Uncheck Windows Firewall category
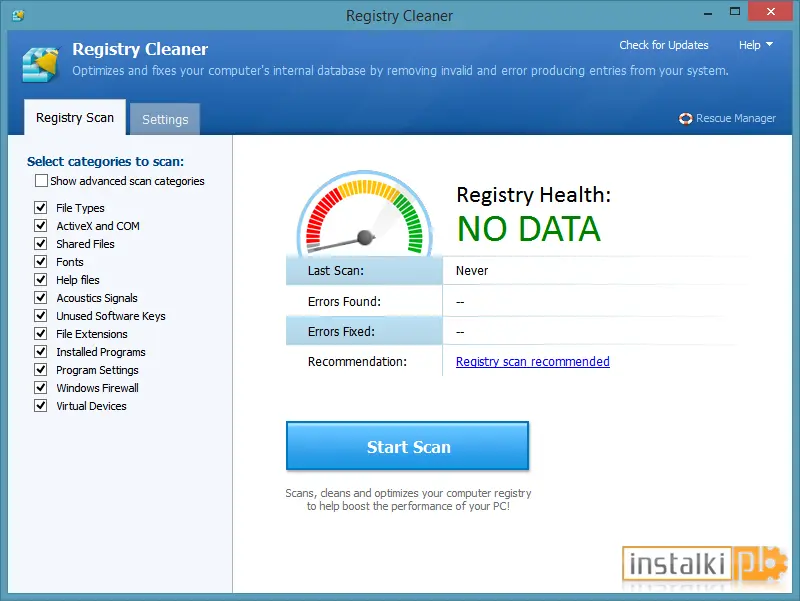Image resolution: width=800 pixels, height=601 pixels. 41,388
